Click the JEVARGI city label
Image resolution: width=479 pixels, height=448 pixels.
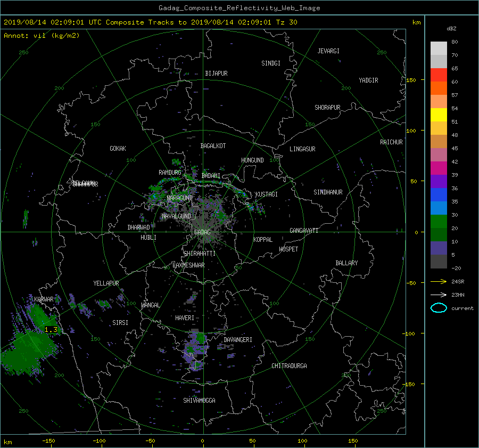(x=328, y=51)
